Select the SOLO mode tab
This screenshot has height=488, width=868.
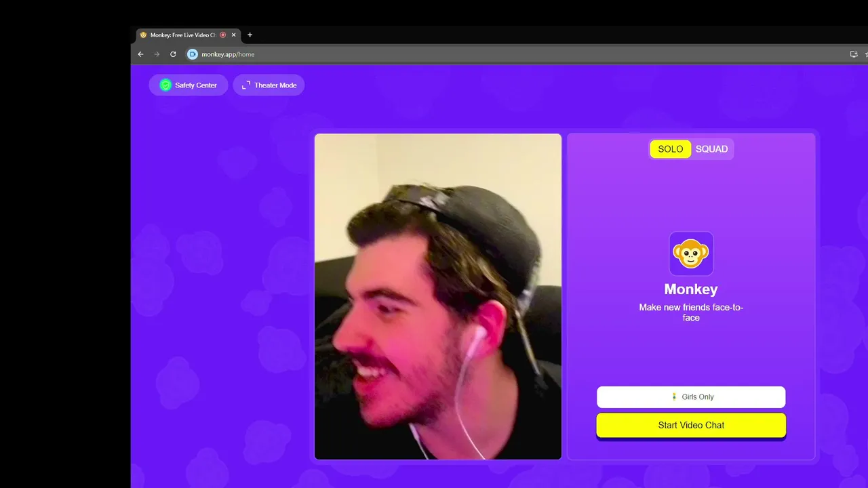(670, 149)
